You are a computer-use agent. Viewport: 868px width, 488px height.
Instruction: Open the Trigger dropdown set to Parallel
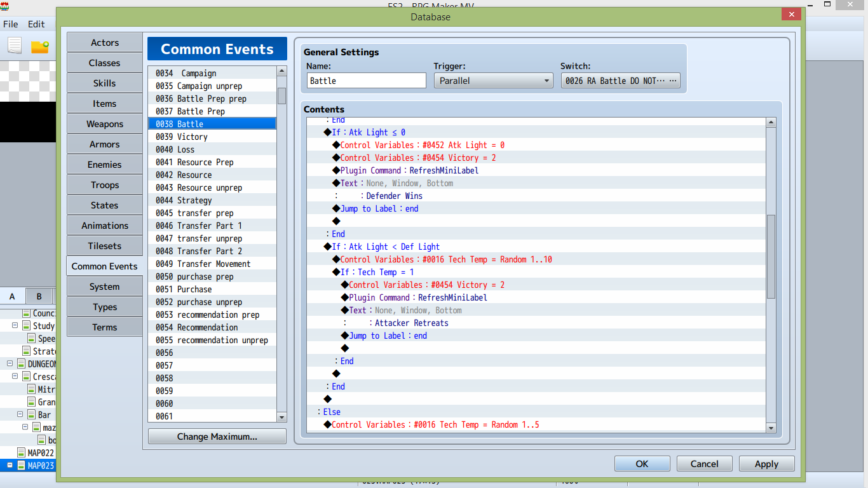(493, 81)
